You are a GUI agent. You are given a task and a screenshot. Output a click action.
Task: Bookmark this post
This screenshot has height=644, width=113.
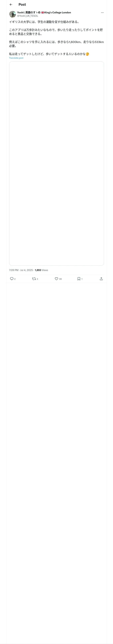point(79,279)
